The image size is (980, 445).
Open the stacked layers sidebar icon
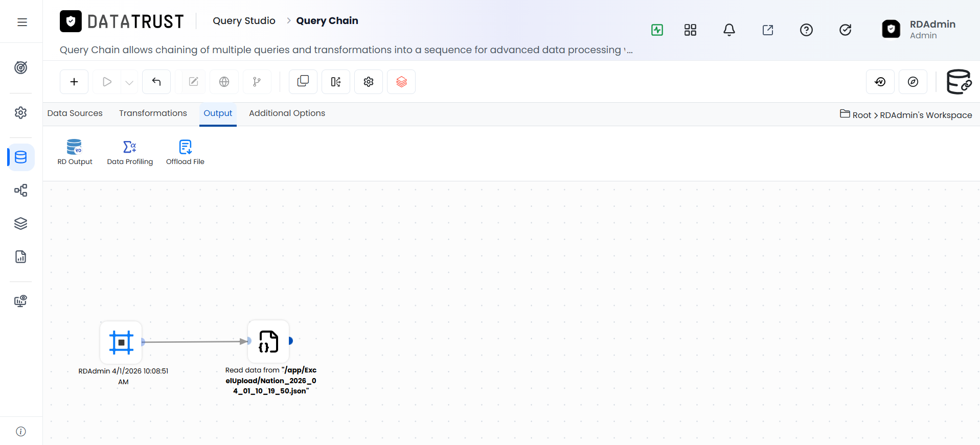click(x=21, y=223)
